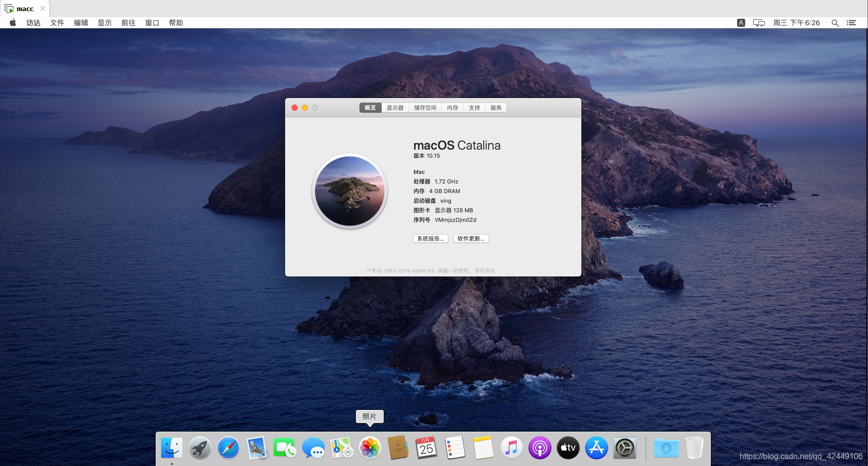Click startup disk value xing

[x=446, y=201]
